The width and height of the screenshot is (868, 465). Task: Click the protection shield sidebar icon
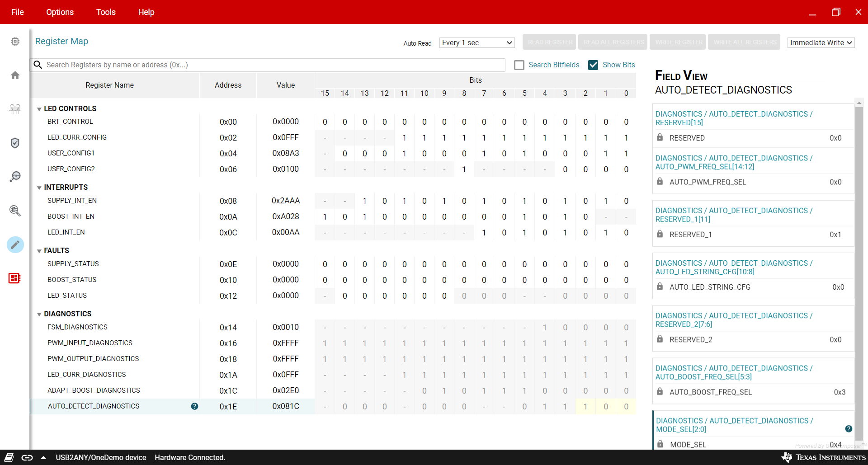[15, 143]
